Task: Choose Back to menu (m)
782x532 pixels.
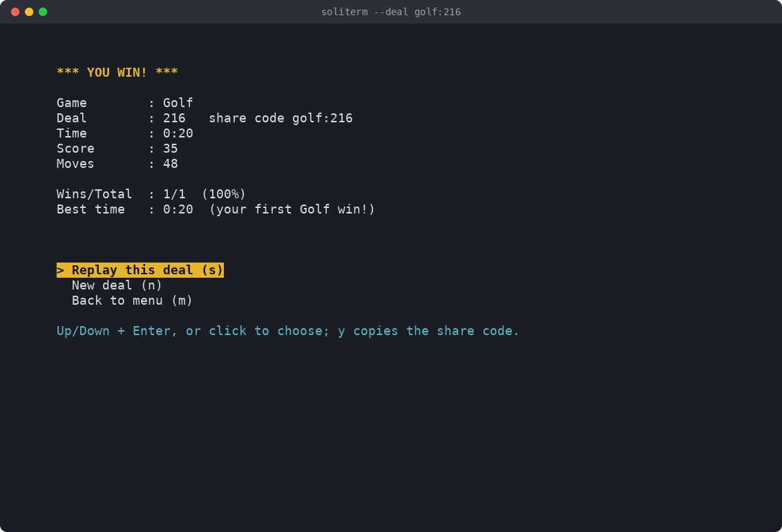Action: coord(132,300)
